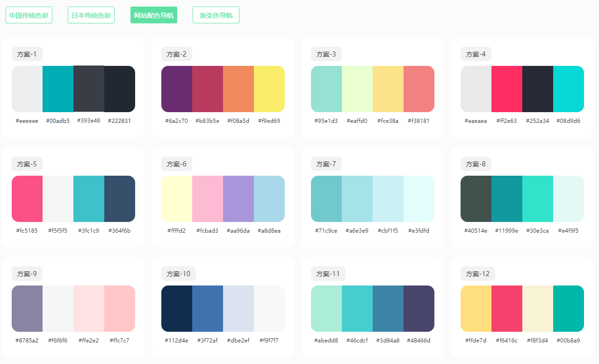This screenshot has width=599, height=364.
Task: Click the 方案-10 label
Action: tap(179, 274)
